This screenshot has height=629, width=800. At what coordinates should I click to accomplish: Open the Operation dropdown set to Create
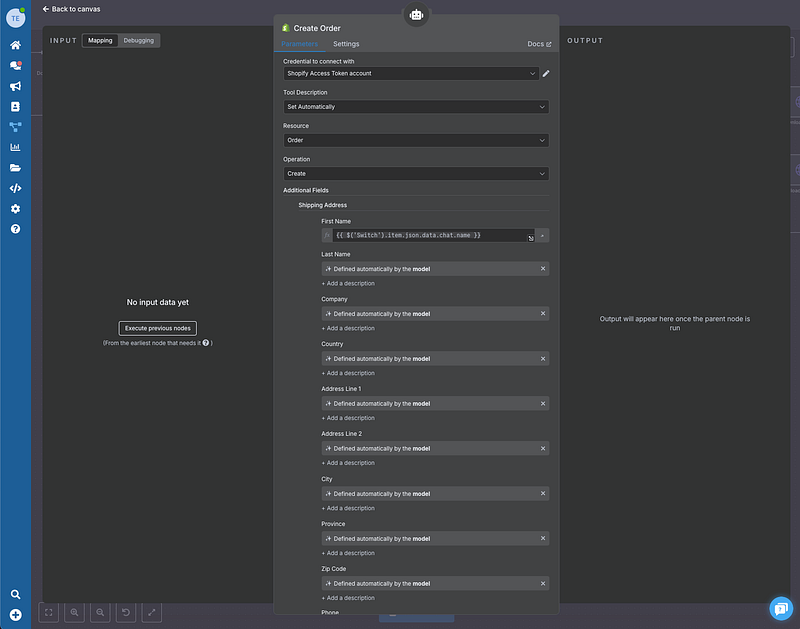click(x=415, y=173)
